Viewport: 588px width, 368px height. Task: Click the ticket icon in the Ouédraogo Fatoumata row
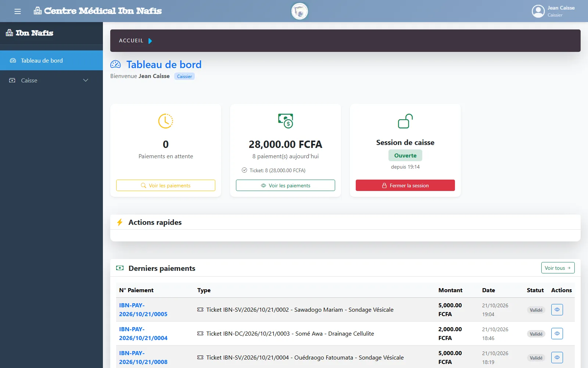200,357
